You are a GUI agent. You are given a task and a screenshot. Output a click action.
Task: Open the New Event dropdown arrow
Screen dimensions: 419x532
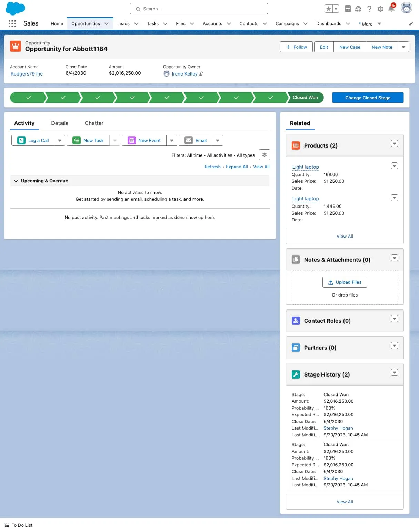(172, 140)
